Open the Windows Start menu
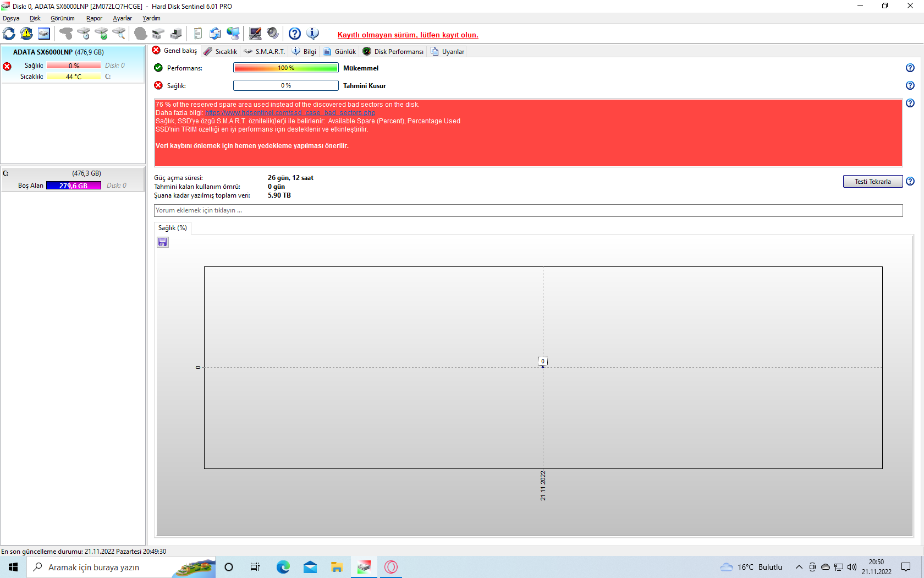 (13, 567)
